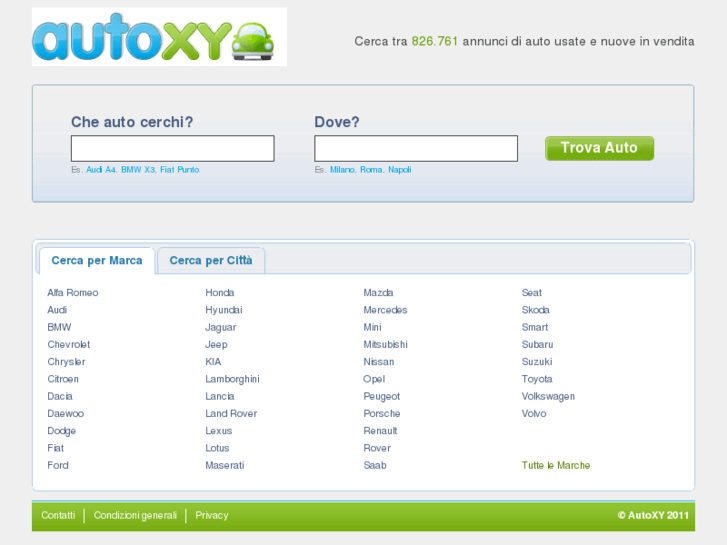Open the Chrysler brand link
The image size is (727, 545).
[66, 362]
